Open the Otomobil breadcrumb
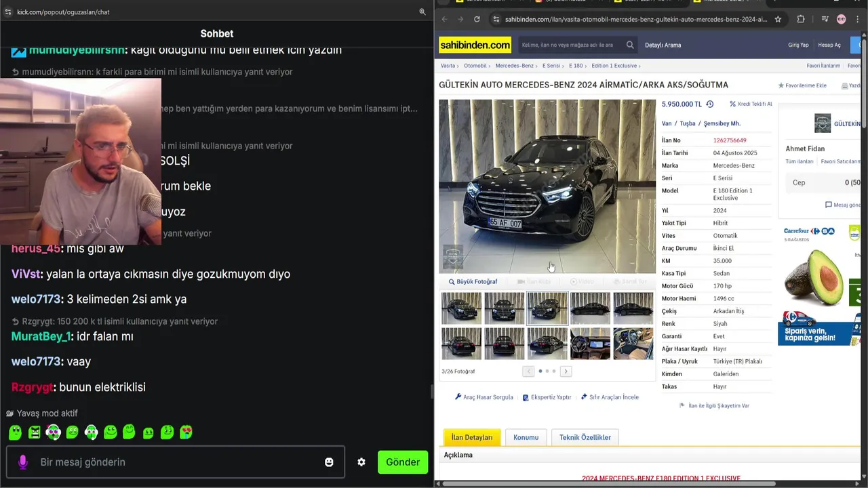Image resolution: width=868 pixels, height=488 pixels. [x=475, y=66]
